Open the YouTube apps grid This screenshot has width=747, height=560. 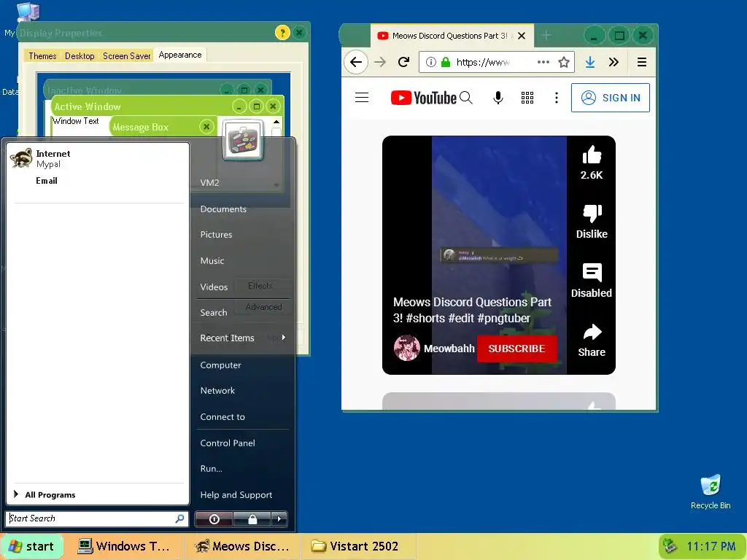point(527,98)
